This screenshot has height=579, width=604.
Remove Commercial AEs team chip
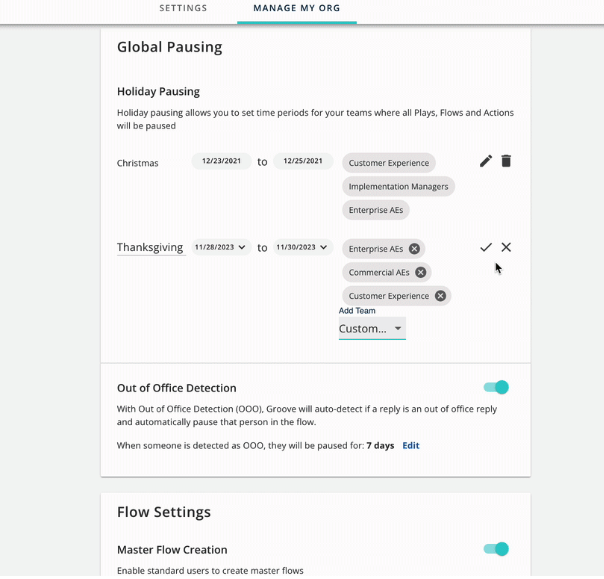point(421,272)
